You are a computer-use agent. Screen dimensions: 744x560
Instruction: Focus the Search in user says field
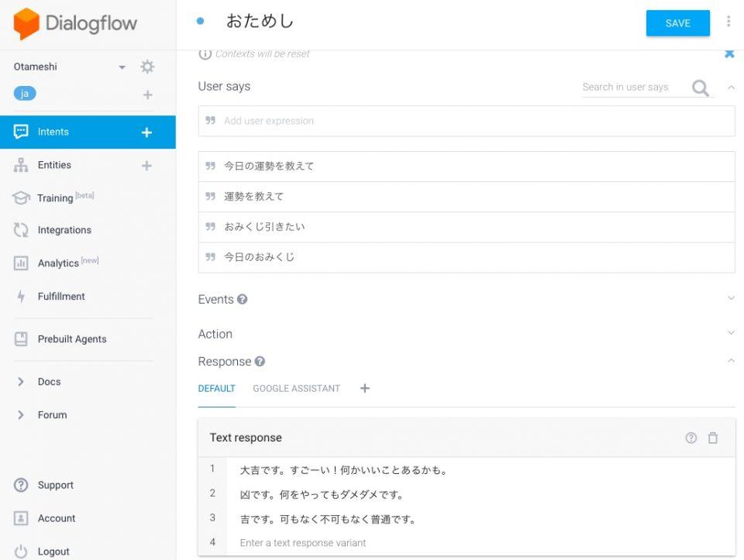(x=635, y=88)
